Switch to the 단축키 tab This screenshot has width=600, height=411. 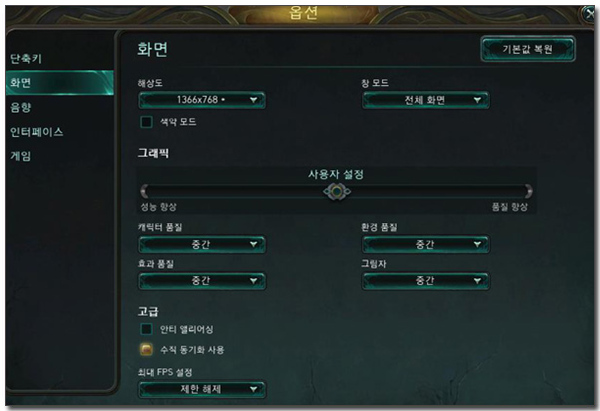[x=26, y=59]
